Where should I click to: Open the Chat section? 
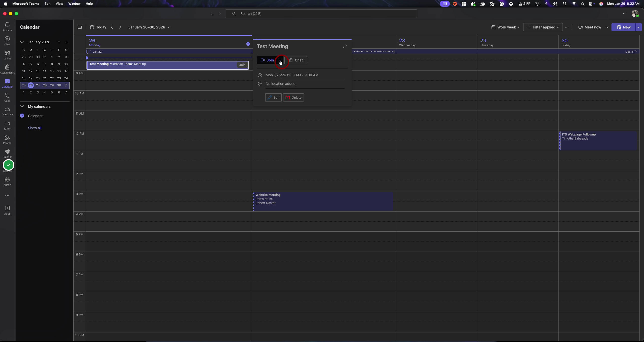(7, 41)
